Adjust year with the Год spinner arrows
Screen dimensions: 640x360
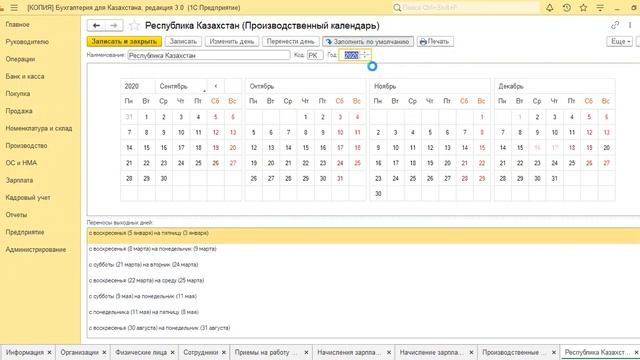pos(366,55)
